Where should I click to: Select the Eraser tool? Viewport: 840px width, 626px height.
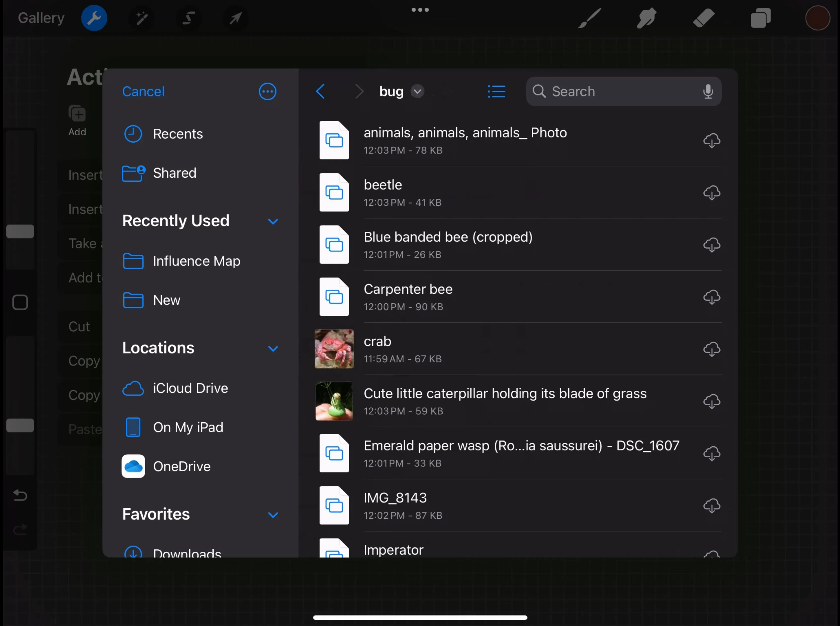[704, 18]
